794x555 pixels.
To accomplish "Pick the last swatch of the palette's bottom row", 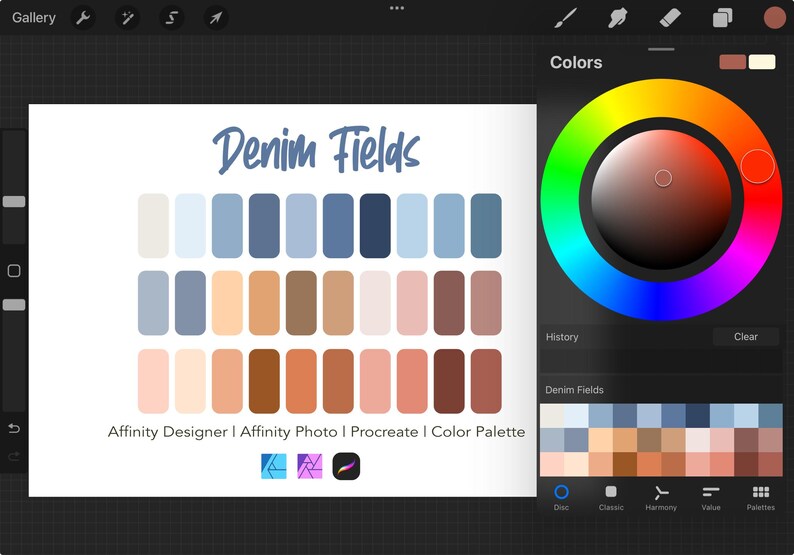I will coord(770,464).
